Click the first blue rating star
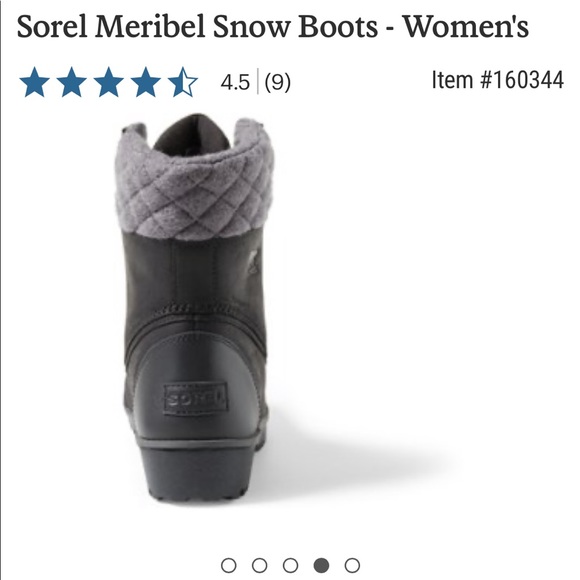 click(x=34, y=82)
